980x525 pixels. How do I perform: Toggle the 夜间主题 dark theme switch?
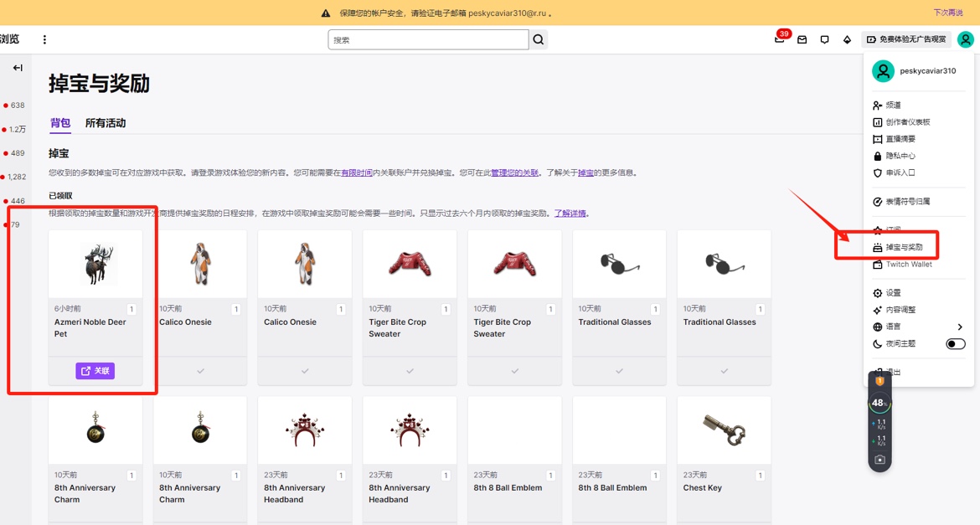coord(955,344)
